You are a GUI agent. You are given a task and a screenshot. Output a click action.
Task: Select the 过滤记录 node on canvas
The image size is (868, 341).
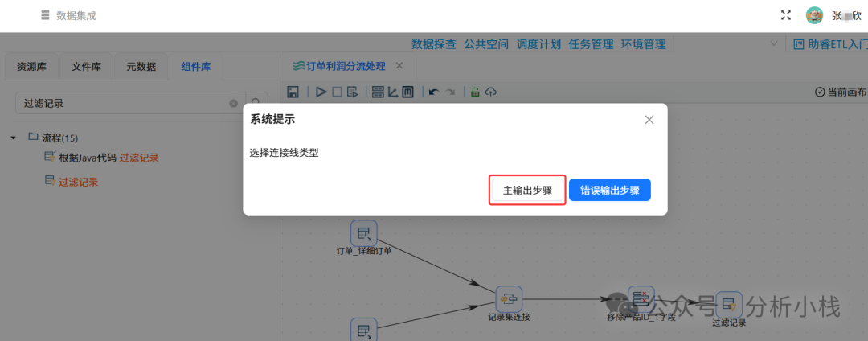729,305
